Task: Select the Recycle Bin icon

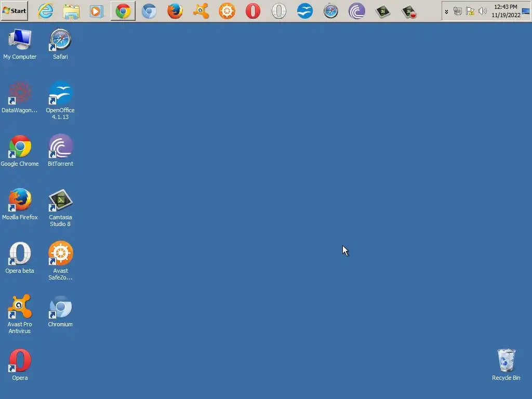Action: (x=506, y=365)
